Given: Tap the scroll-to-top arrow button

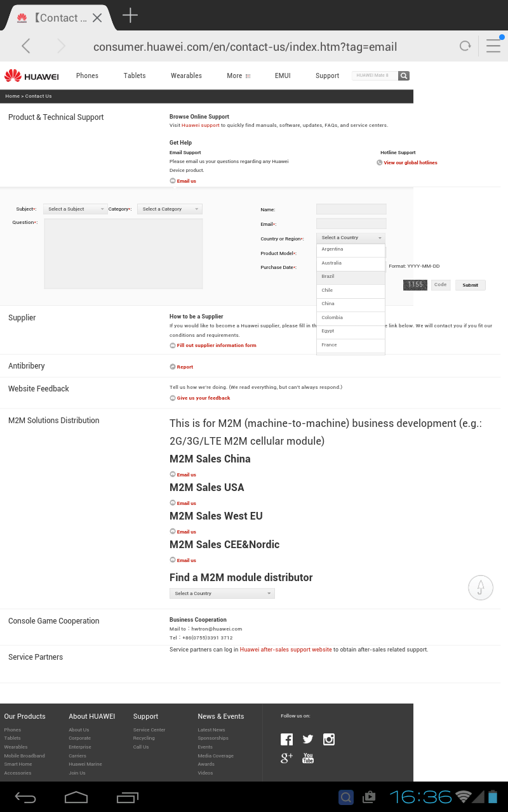Looking at the screenshot, I should tap(481, 587).
